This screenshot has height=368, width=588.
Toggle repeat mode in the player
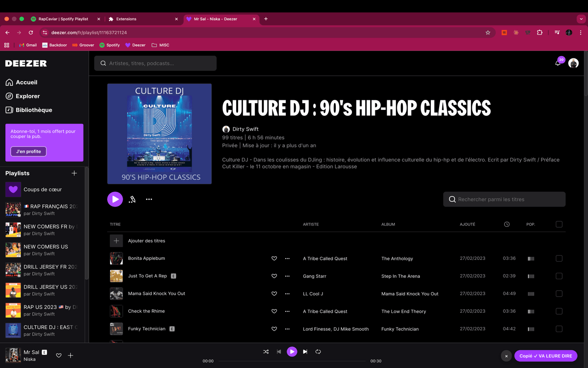tap(318, 352)
